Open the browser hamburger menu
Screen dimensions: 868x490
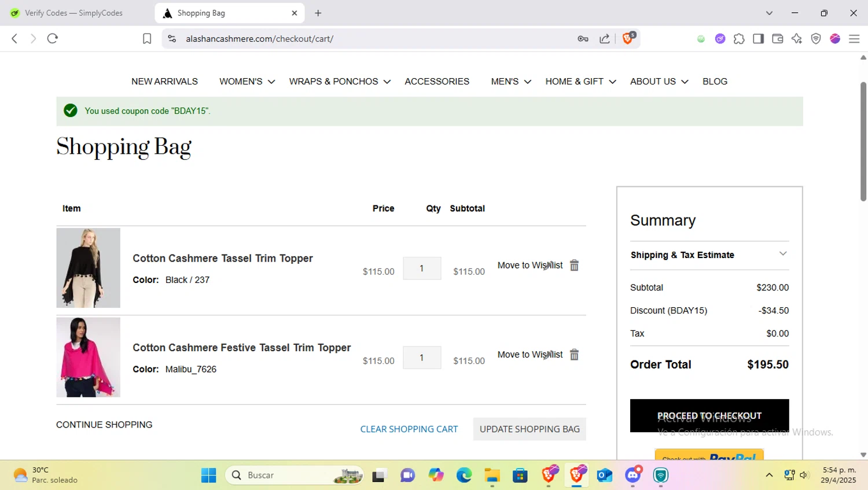(x=854, y=39)
